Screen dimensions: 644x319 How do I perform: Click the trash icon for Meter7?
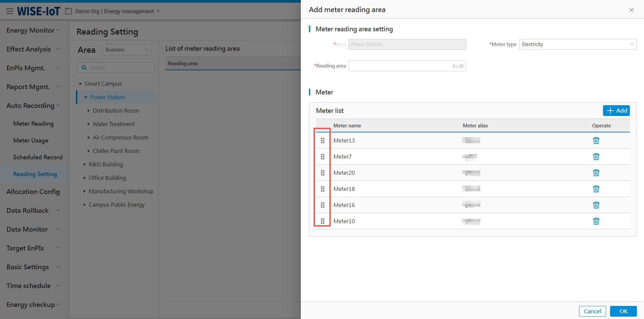(x=596, y=157)
